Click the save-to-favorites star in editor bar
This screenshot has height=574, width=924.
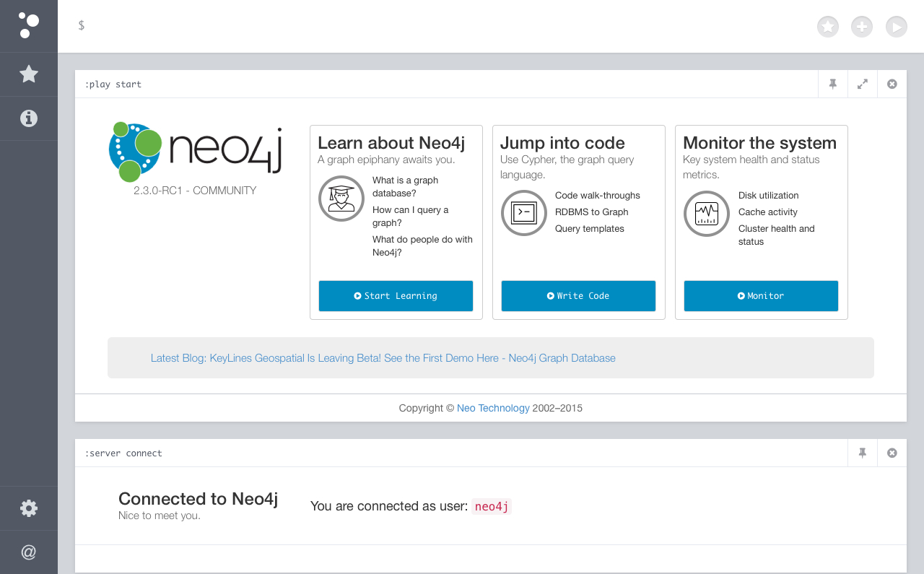[828, 27]
